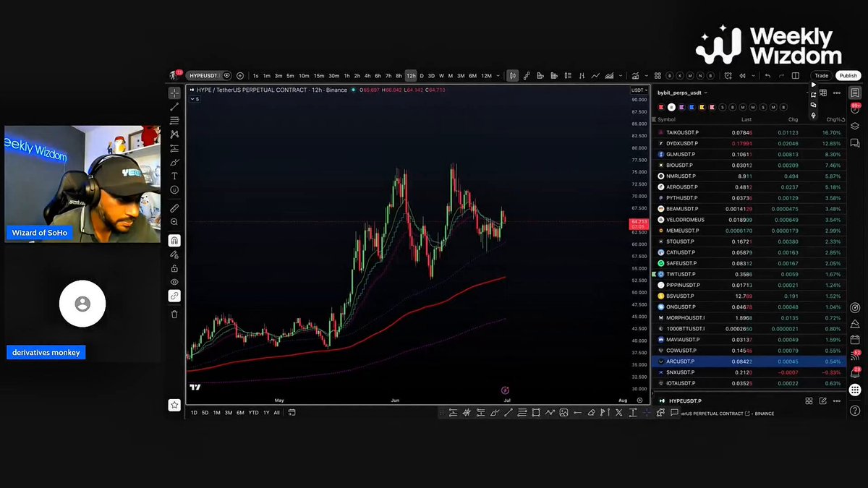The width and height of the screenshot is (868, 488).
Task: Select the crosshair cursor tool
Action: 174,93
